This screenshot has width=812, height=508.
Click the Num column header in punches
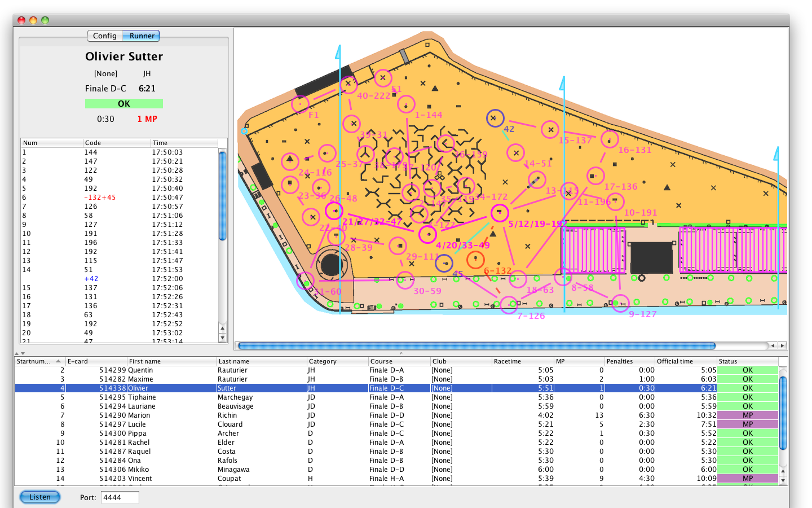click(52, 143)
